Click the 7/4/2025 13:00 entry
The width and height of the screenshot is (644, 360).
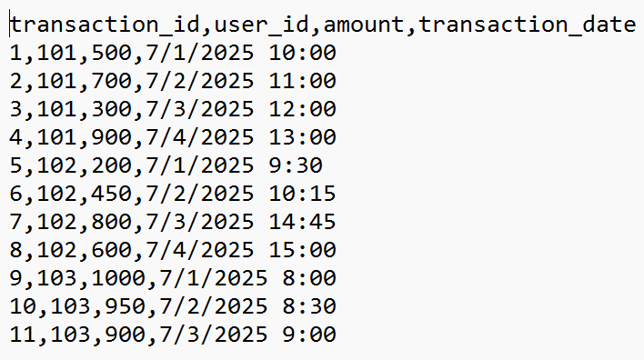[241, 137]
